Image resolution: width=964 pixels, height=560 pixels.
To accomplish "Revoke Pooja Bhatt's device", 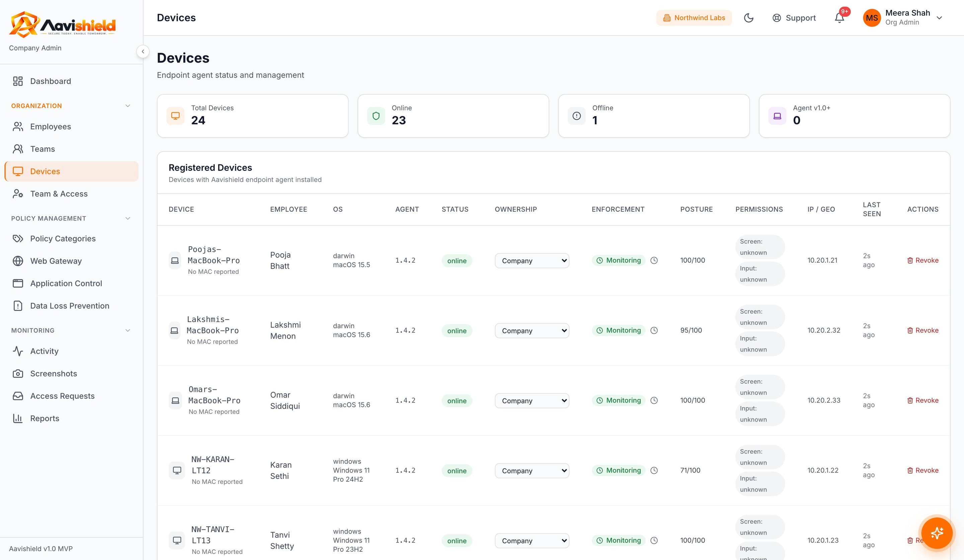I will point(923,260).
